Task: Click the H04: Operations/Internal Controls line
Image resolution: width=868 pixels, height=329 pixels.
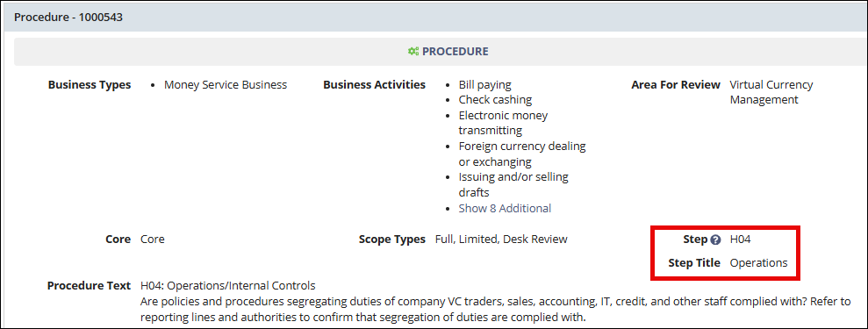Action: 228,286
